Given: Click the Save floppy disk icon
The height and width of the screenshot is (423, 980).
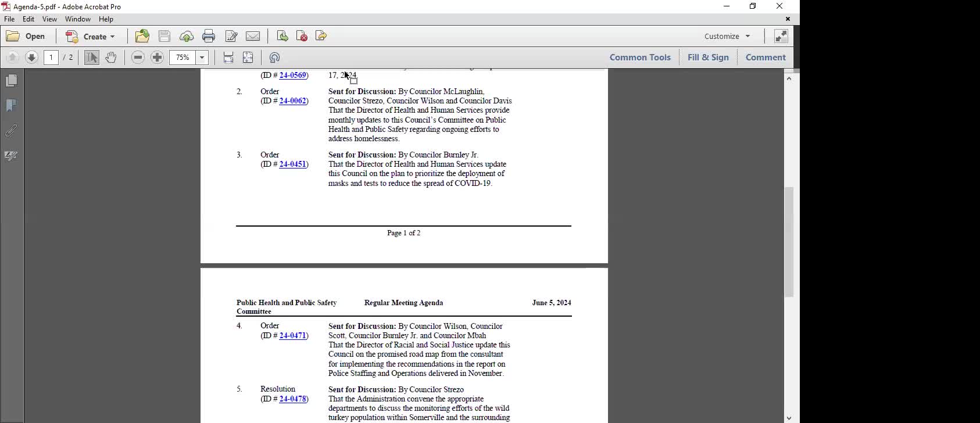Looking at the screenshot, I should pos(164,36).
